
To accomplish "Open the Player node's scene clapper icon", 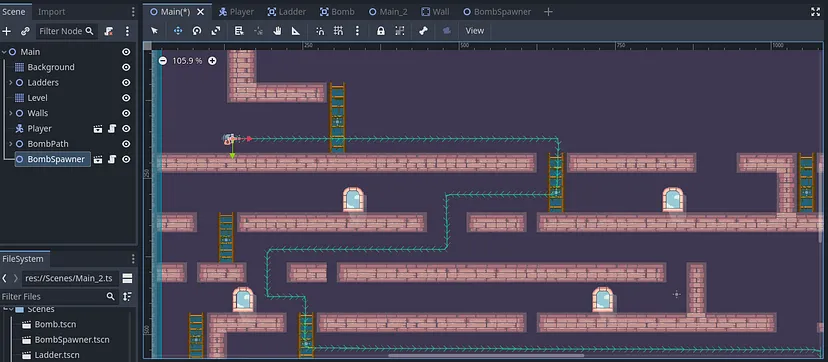I will coord(98,129).
